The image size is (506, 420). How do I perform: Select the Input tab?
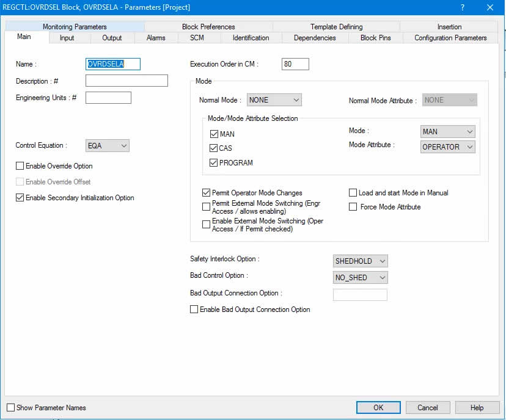(67, 38)
